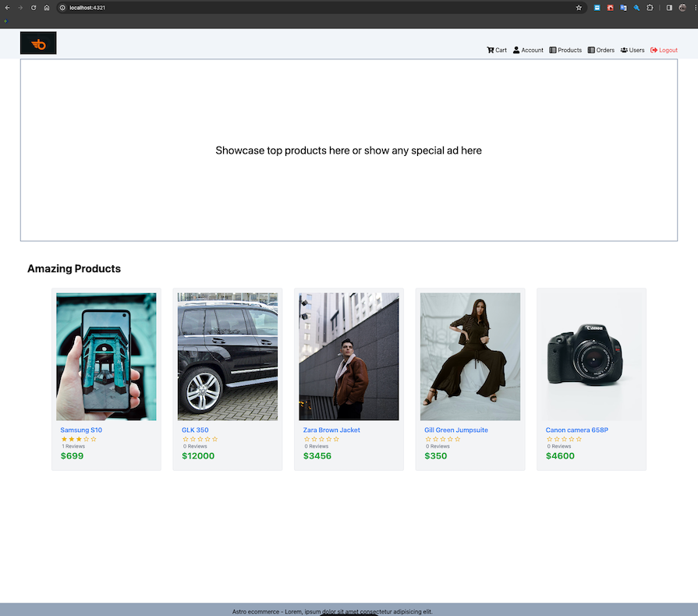
Task: Click the browser reload icon
Action: pos(33,8)
